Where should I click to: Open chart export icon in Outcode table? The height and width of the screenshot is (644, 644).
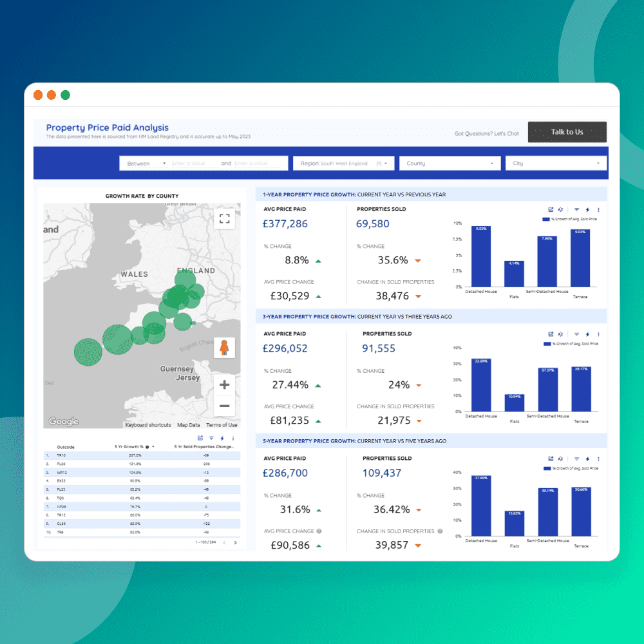pyautogui.click(x=200, y=438)
